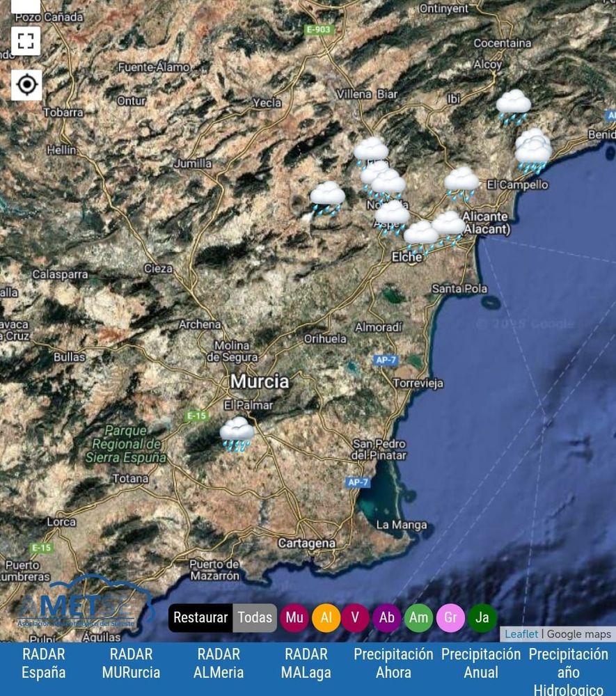Click the E-15 road badge near El Palmar
Image resolution: width=616 pixels, height=696 pixels.
(196, 416)
